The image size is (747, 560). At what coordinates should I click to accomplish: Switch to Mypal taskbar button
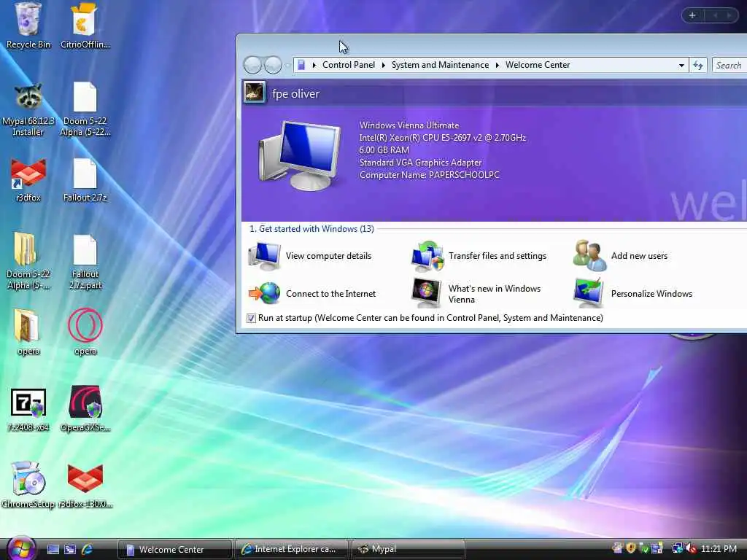click(x=408, y=550)
